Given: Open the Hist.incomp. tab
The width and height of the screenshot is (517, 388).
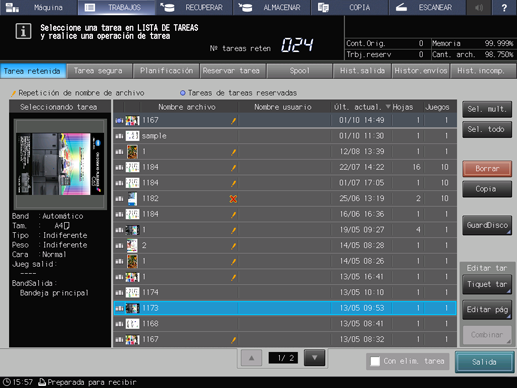Looking at the screenshot, I should [483, 71].
